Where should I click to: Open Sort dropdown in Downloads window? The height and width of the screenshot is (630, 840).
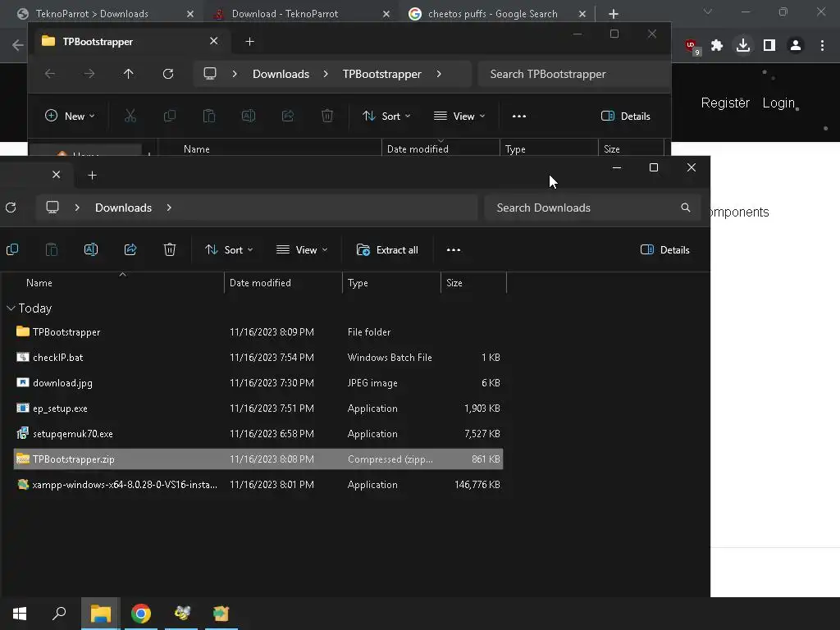[x=229, y=249]
